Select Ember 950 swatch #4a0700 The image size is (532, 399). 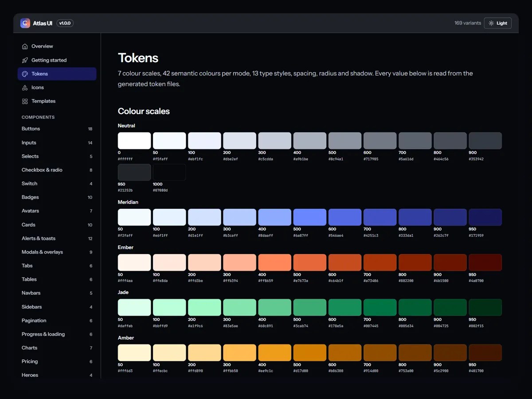(485, 262)
